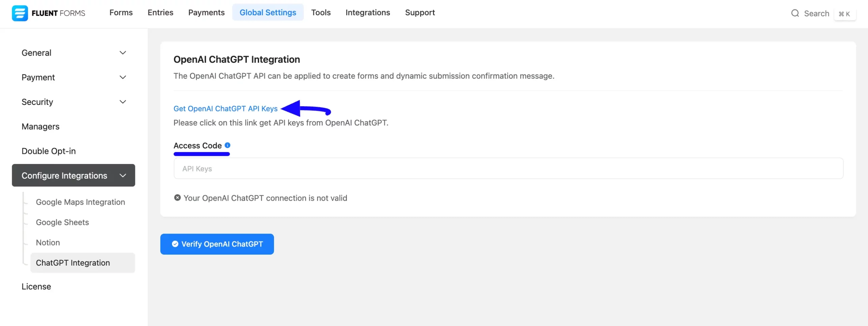868x326 pixels.
Task: Open the Get OpenAI ChatGPT API Keys link
Action: point(225,109)
